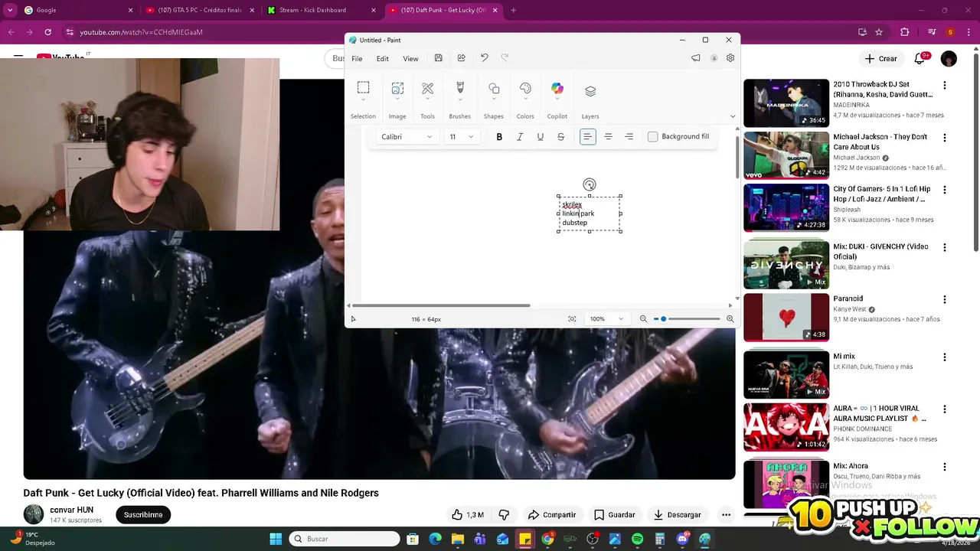Screen dimensions: 980x551
Task: Bookmark this page with the star icon
Action: tap(879, 32)
